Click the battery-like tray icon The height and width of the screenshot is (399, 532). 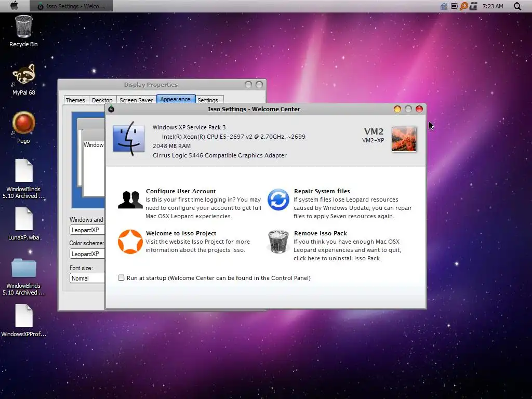(454, 6)
